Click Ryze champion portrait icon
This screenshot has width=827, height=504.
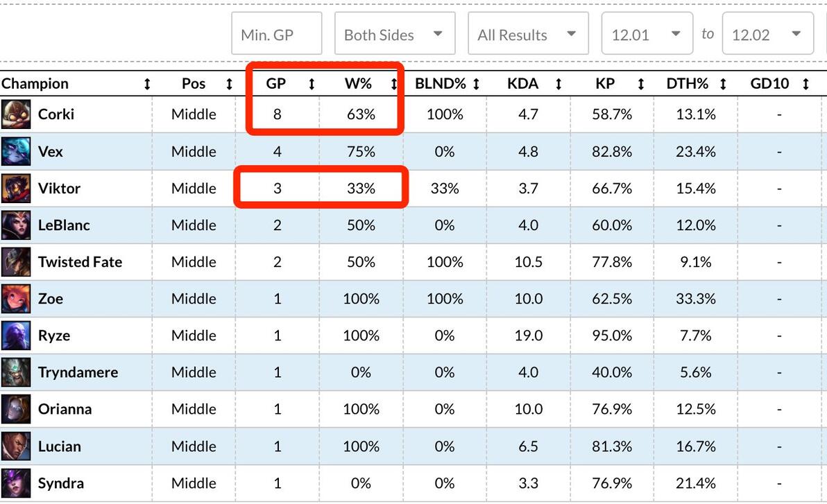coord(15,336)
